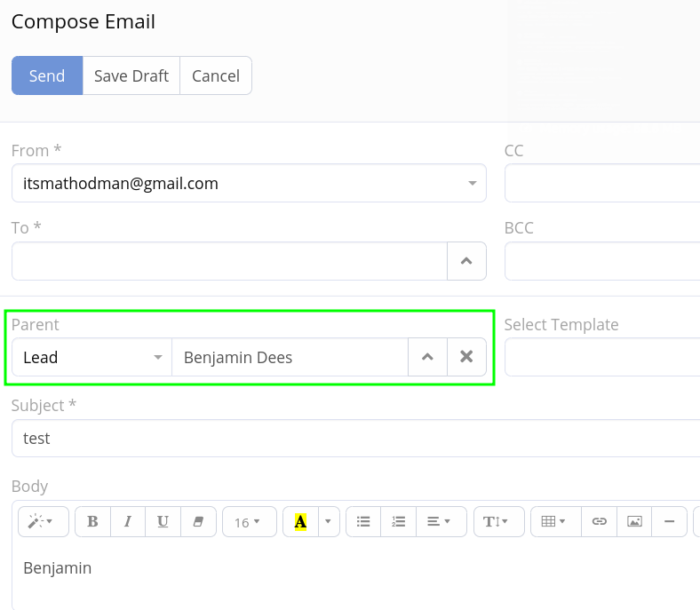Toggle underline formatting
700x610 pixels.
163,522
